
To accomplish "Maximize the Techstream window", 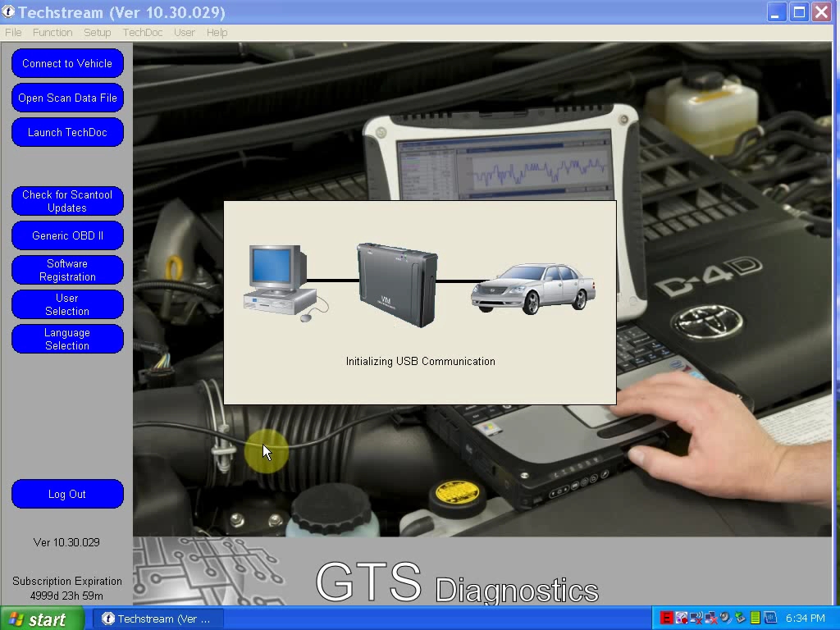I will click(x=799, y=11).
